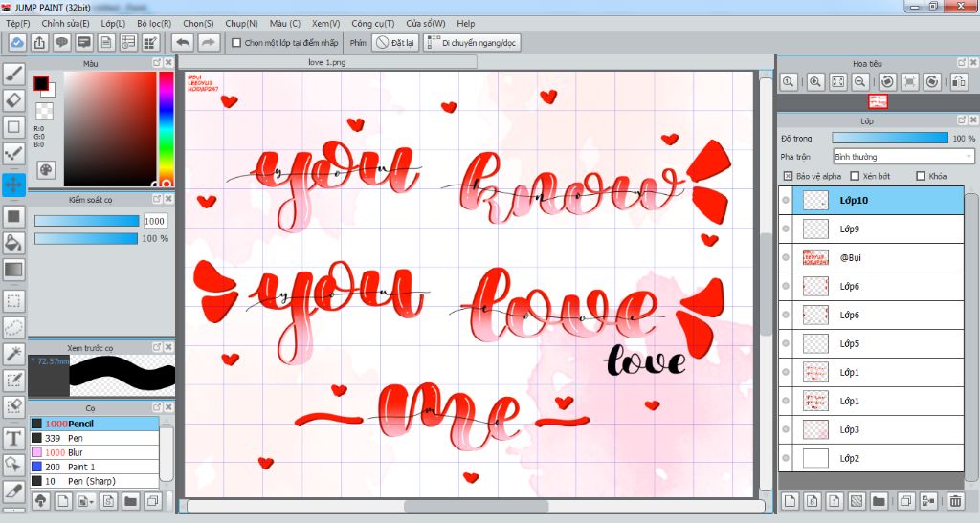The image size is (980, 523).
Task: Select Paint 1 brush
Action: [x=95, y=467]
